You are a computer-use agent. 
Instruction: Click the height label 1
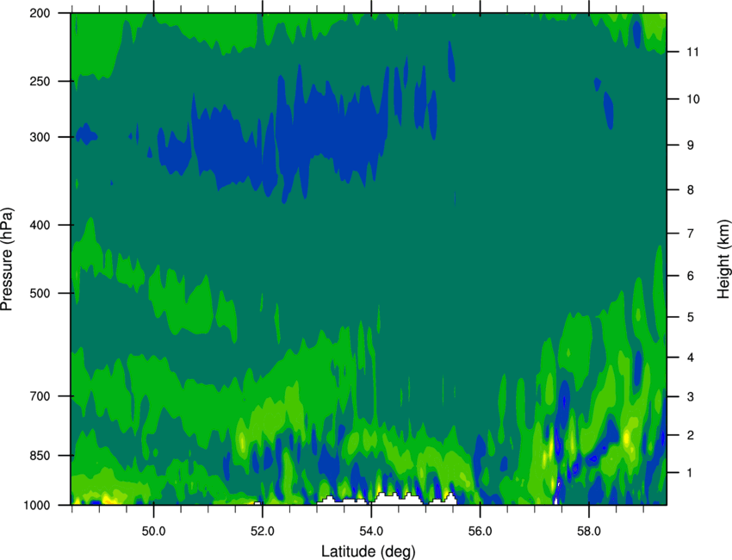[691, 473]
